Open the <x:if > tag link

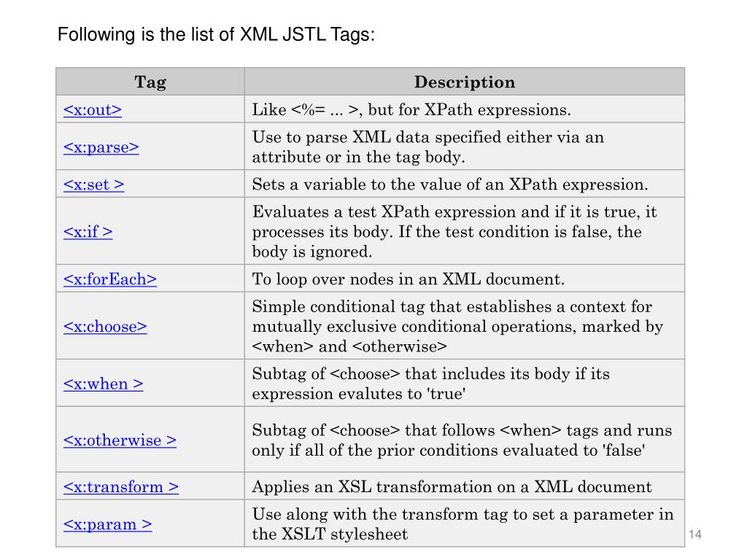(x=88, y=231)
